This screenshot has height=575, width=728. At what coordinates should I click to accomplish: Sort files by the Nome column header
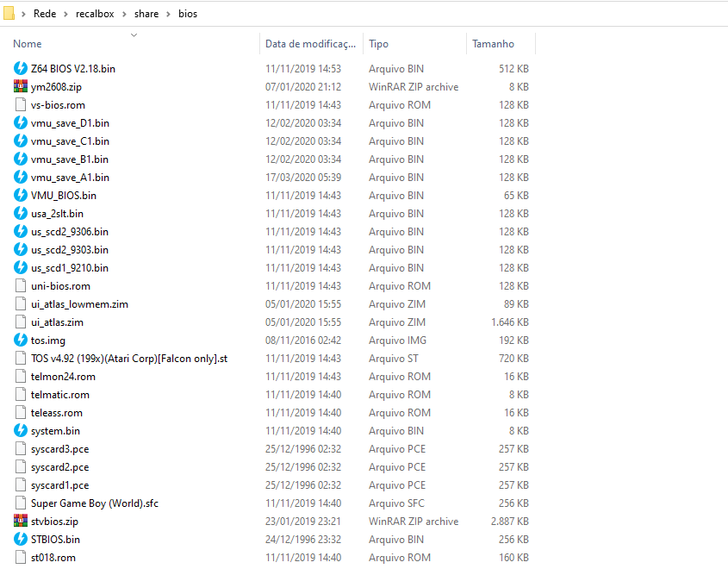click(x=28, y=44)
